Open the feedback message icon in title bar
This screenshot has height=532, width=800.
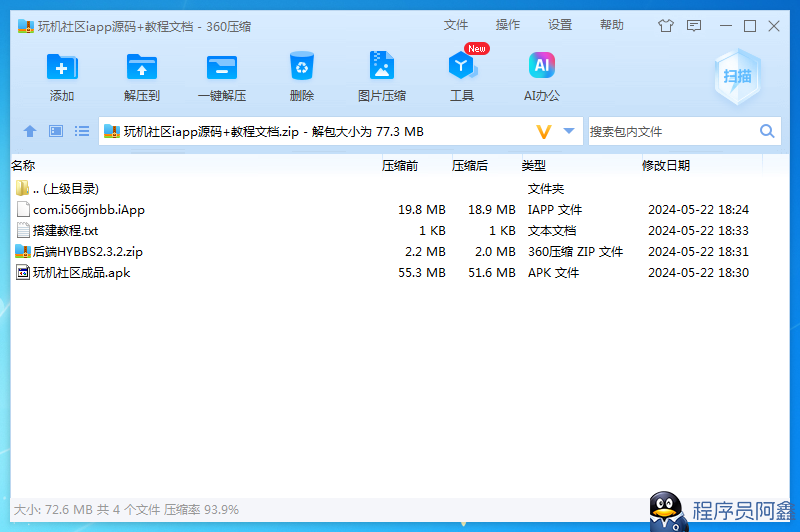(x=694, y=26)
